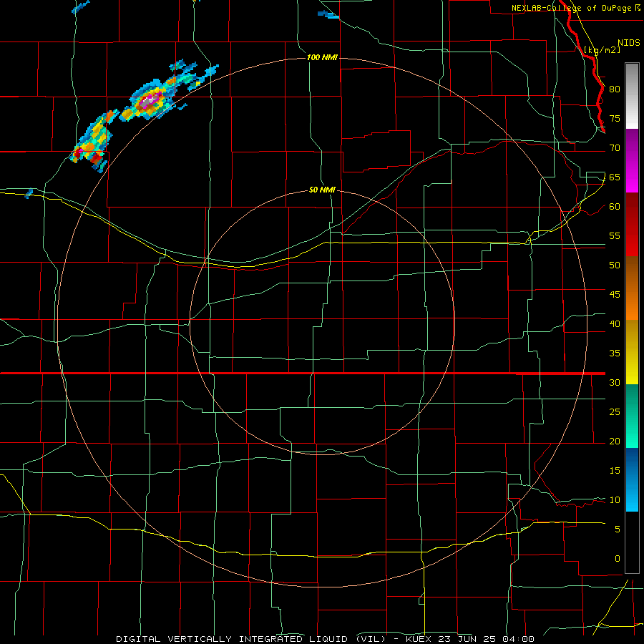Click the white-gray segment of the color bar

[632, 96]
